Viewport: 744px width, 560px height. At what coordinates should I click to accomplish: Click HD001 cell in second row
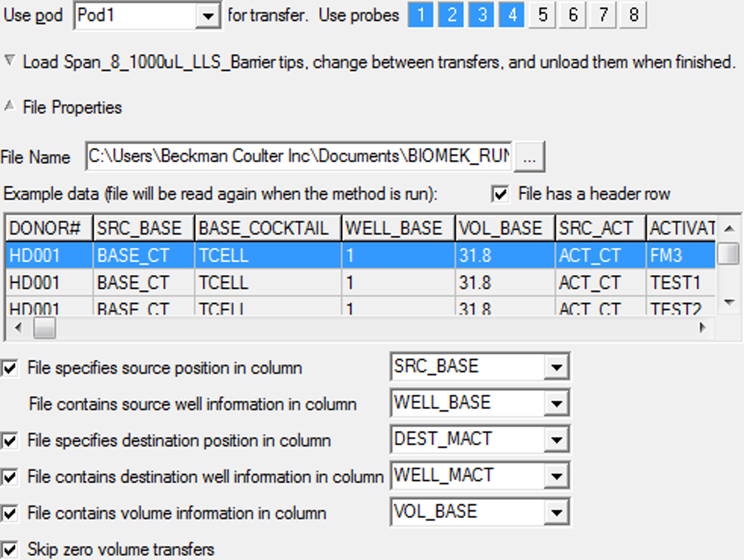pyautogui.click(x=49, y=282)
